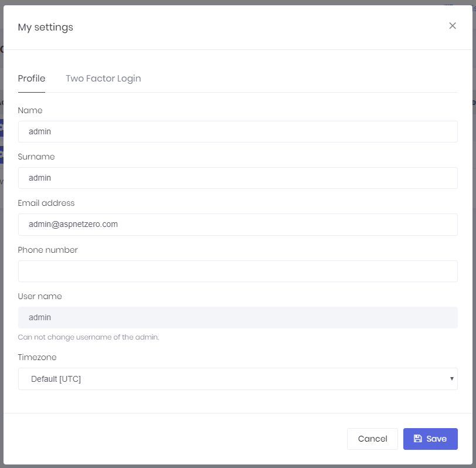Select the admin text in the Name field
Viewport: 476px width, 468px height.
(39, 131)
